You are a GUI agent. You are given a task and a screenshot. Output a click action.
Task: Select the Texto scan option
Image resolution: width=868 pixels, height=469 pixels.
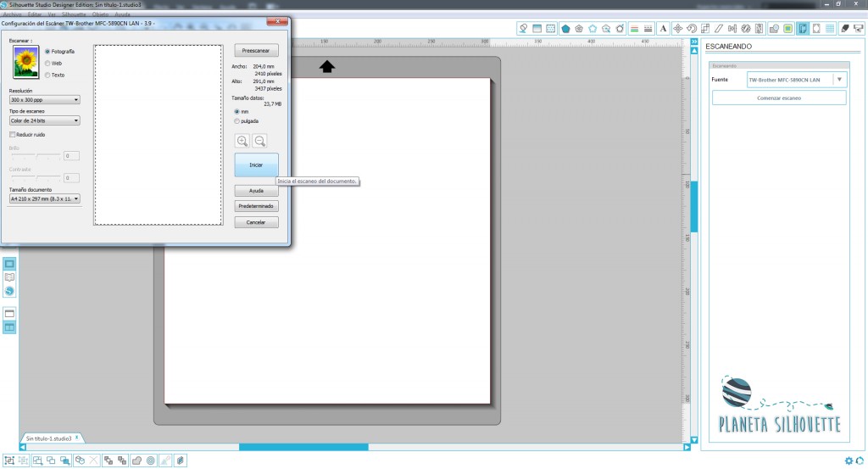pos(55,75)
